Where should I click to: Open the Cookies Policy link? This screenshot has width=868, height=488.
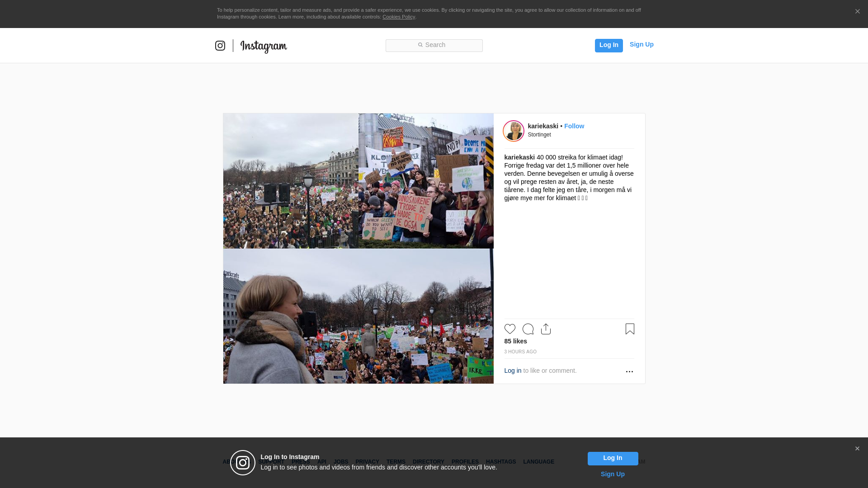coord(399,17)
